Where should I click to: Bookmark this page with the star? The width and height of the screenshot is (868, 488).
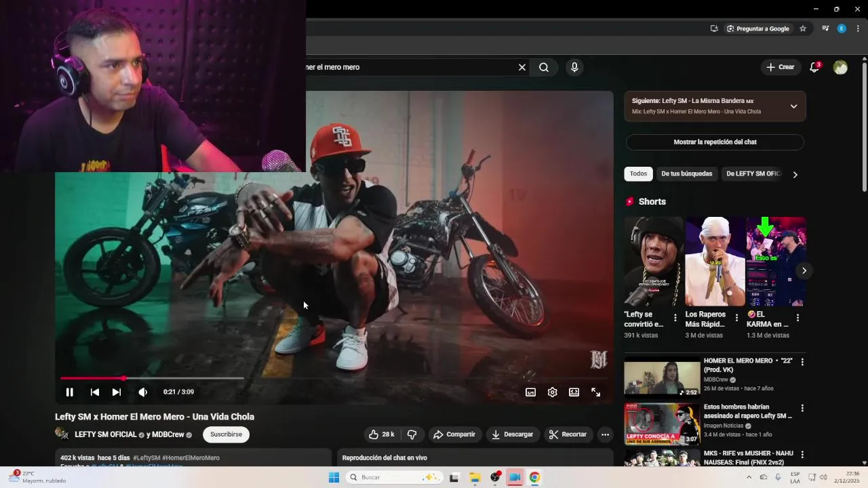point(803,28)
